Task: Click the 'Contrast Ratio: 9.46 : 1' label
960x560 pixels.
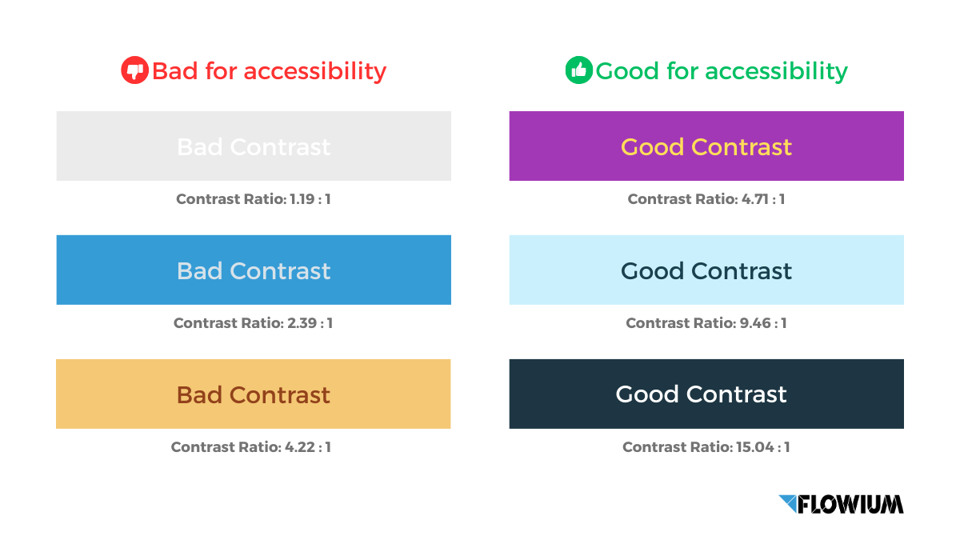Action: pyautogui.click(x=706, y=323)
